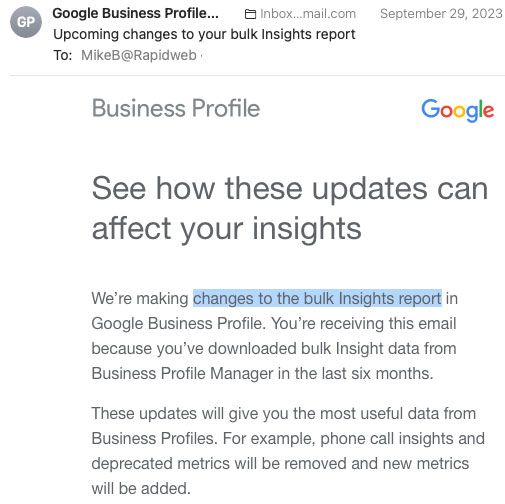Click the To: label

click(63, 55)
